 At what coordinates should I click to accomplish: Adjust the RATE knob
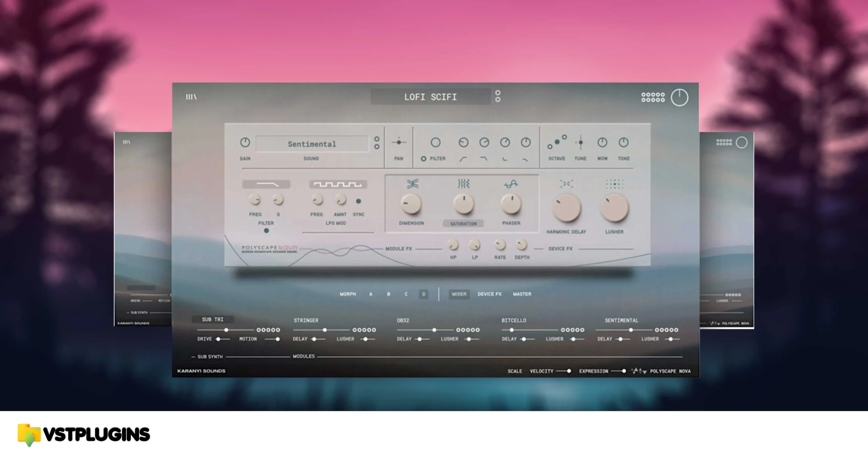[500, 244]
